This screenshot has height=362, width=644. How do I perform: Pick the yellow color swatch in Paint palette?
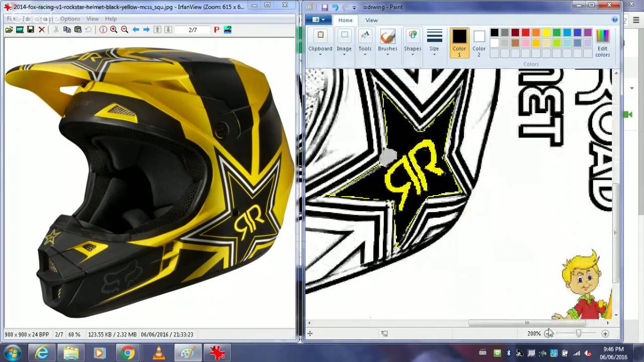[545, 32]
